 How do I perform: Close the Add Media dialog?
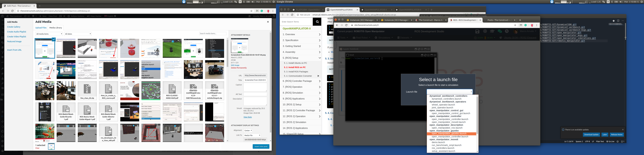pyautogui.click(x=268, y=22)
